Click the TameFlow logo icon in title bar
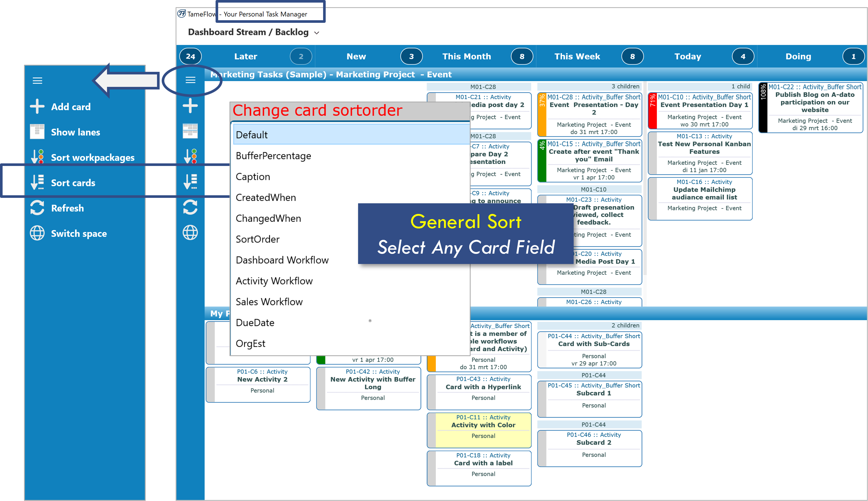 (x=181, y=14)
